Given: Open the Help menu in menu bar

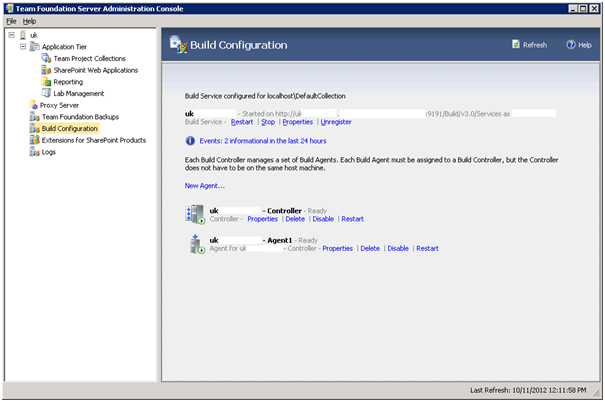Looking at the screenshot, I should coord(29,21).
